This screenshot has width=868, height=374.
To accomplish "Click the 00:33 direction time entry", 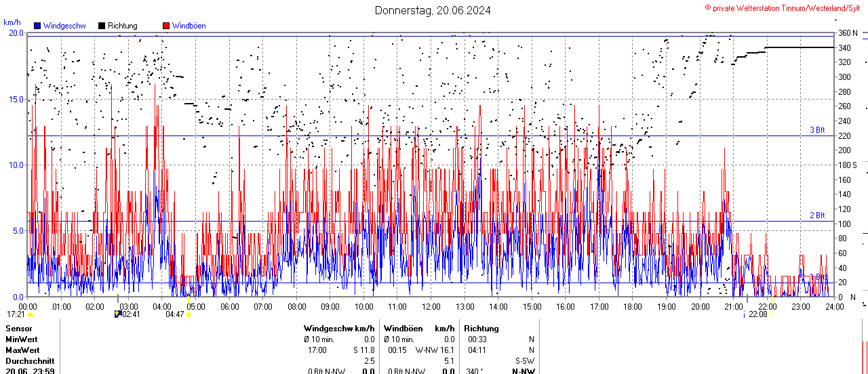I will pos(477,339).
